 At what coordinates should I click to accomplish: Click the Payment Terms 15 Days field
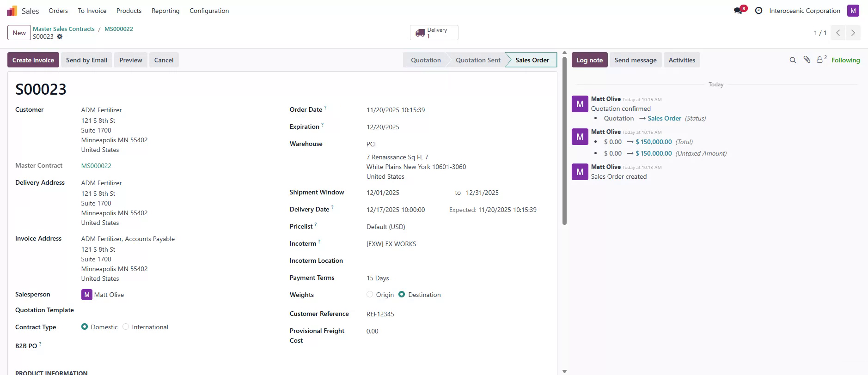click(378, 278)
